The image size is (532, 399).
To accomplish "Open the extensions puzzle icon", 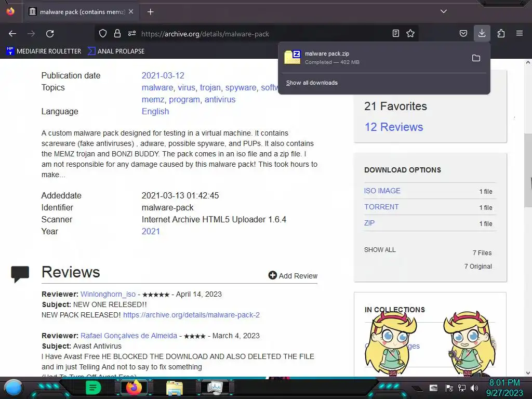I will click(x=501, y=33).
